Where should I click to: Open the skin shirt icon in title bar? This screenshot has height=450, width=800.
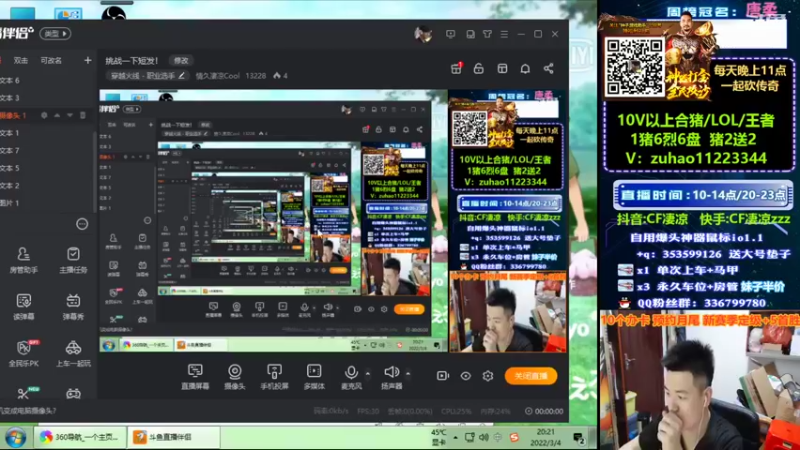click(x=487, y=34)
